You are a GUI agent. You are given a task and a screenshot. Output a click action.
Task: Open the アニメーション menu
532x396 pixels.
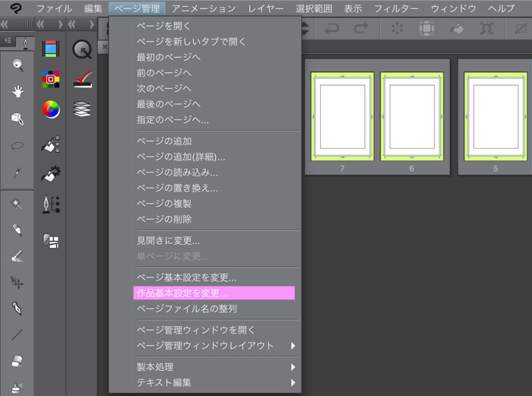point(204,8)
